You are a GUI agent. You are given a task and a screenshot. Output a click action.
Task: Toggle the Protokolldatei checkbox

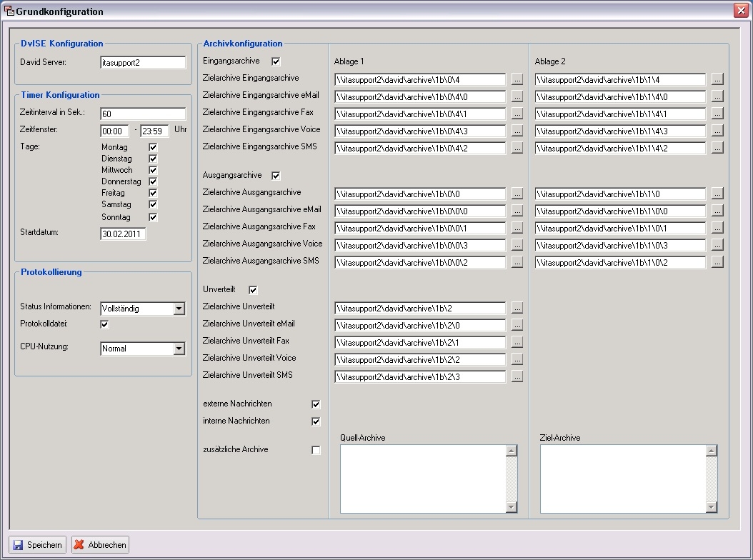[104, 325]
